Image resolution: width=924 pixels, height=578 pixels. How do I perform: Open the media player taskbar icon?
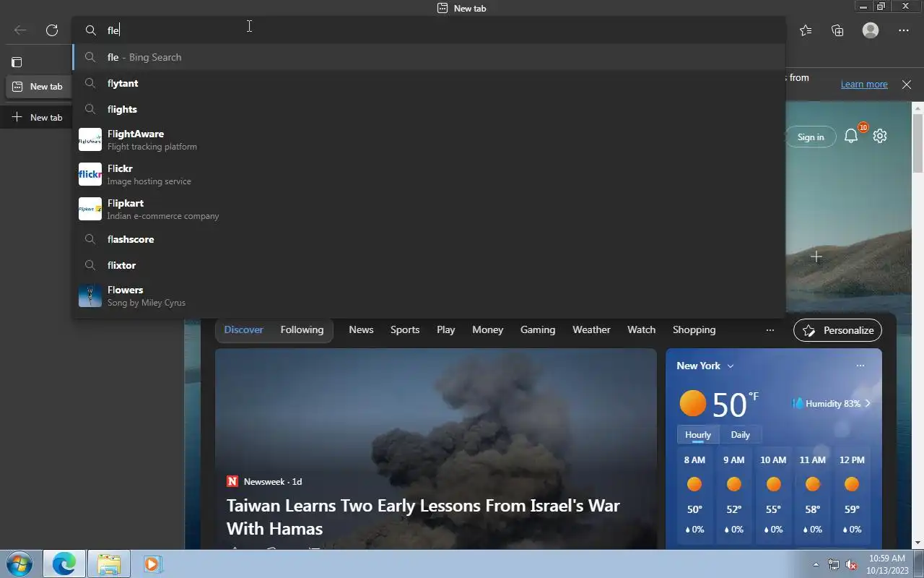click(152, 564)
